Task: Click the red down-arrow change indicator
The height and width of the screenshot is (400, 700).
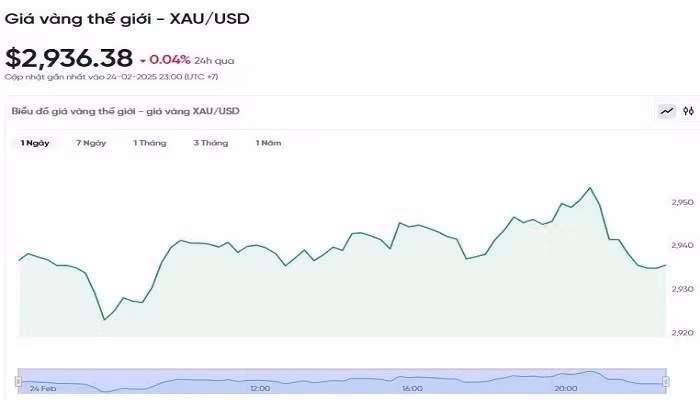Action: tap(144, 60)
